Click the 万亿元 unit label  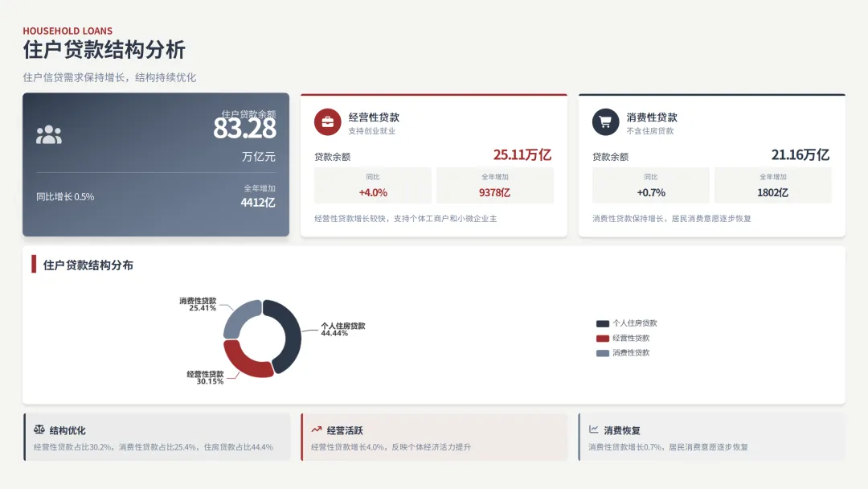click(259, 157)
